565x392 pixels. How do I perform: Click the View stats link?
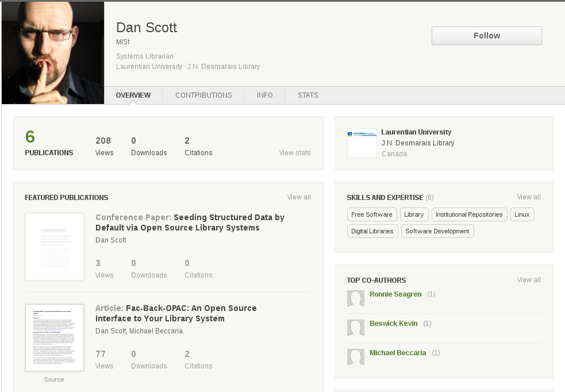point(295,153)
